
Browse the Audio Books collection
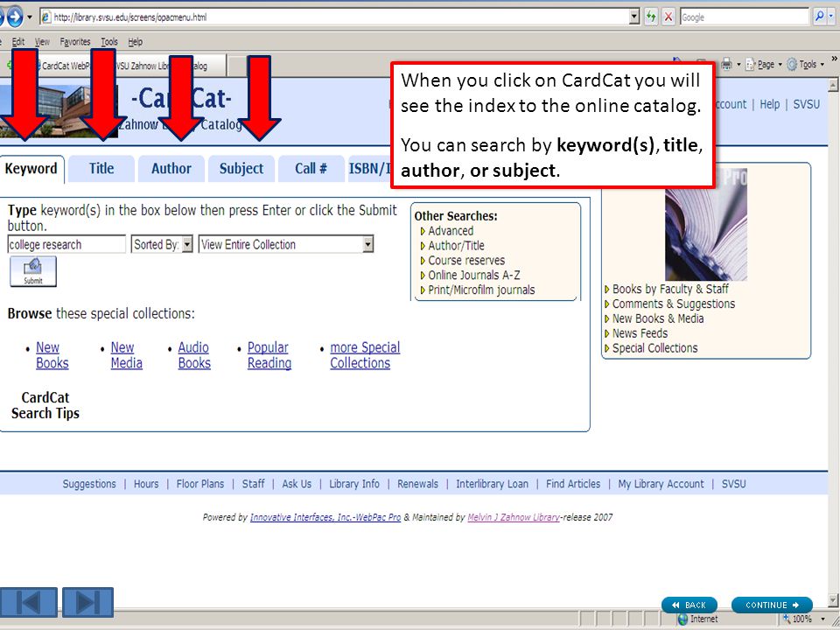tap(194, 355)
